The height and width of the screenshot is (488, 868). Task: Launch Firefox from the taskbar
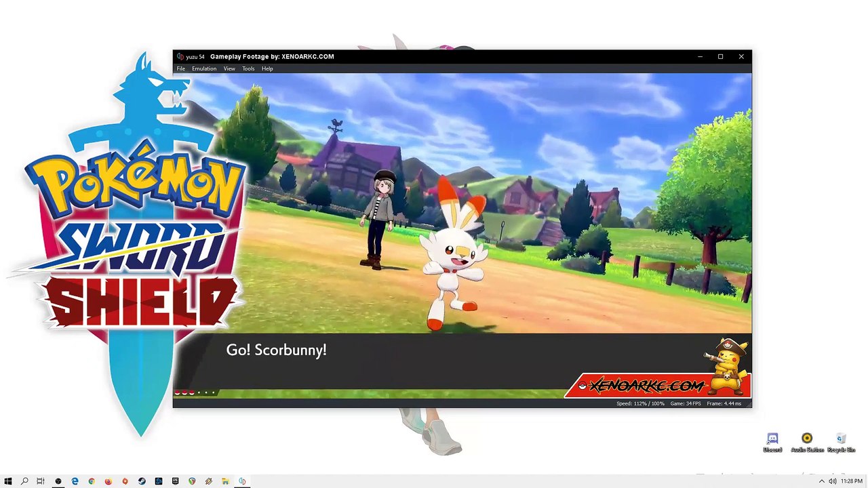pyautogui.click(x=108, y=481)
